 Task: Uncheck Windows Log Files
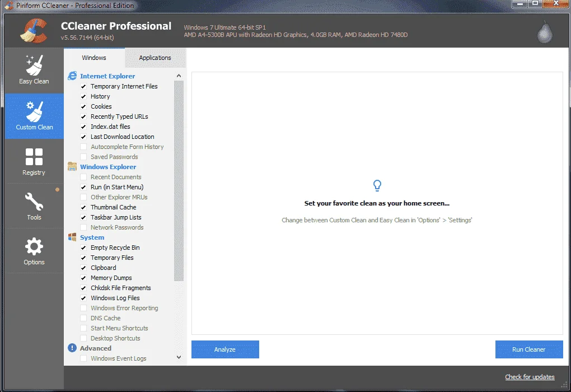pos(83,298)
